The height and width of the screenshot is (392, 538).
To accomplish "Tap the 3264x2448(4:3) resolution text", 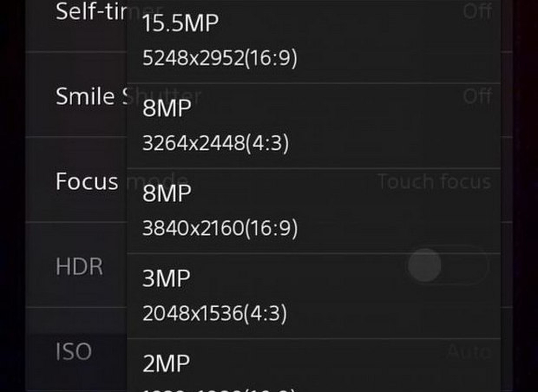I will pyautogui.click(x=215, y=143).
